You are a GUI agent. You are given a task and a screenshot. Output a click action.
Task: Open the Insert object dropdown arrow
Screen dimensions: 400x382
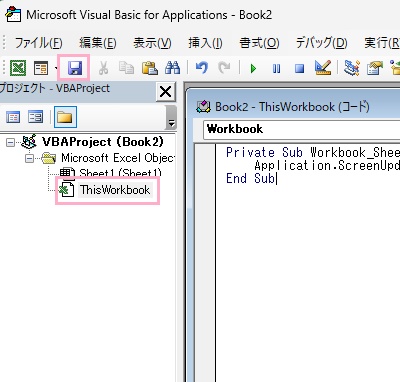(56, 69)
